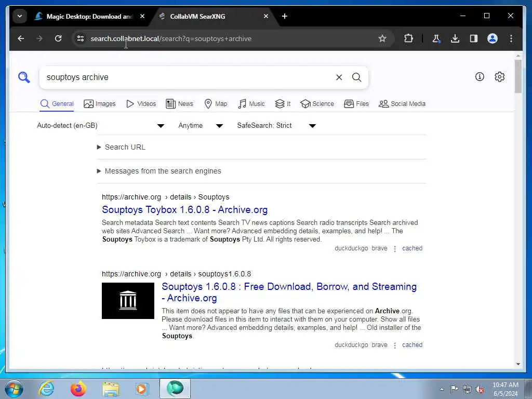Open the Anytime time range dropdown
This screenshot has width=532, height=399.
click(x=201, y=126)
